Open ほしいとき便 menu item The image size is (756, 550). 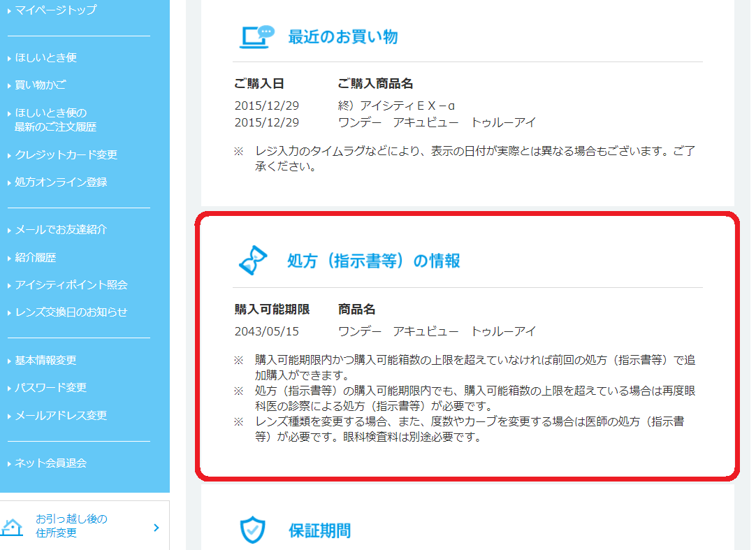[46, 58]
